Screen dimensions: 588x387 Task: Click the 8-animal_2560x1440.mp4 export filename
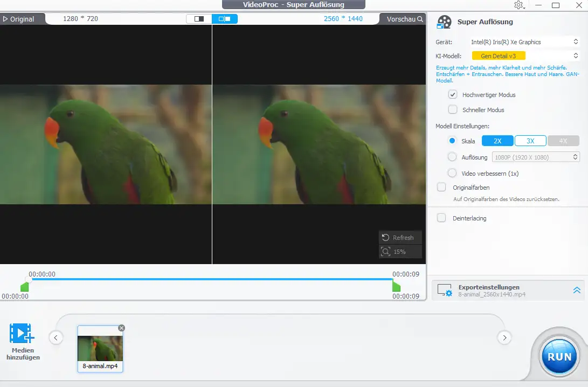[492, 294]
